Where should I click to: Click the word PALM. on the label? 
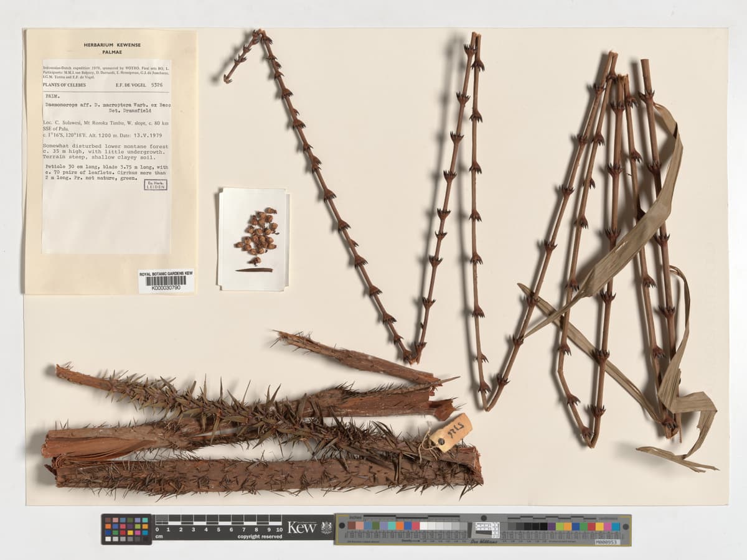tap(52, 97)
